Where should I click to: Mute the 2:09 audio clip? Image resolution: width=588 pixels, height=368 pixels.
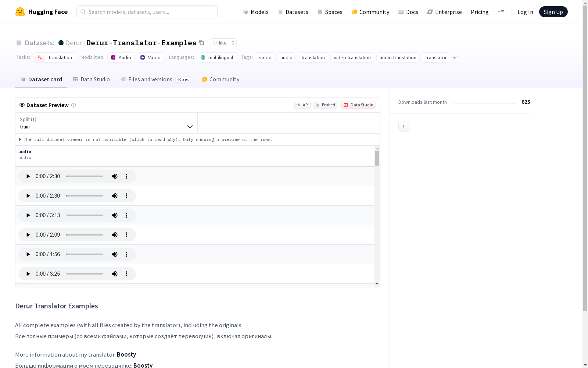click(115, 235)
